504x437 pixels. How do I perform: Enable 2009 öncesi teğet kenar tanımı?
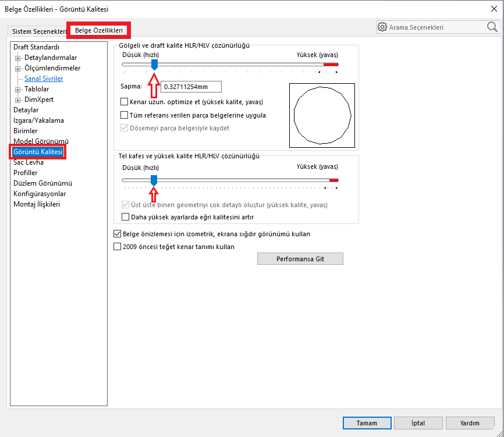(117, 247)
